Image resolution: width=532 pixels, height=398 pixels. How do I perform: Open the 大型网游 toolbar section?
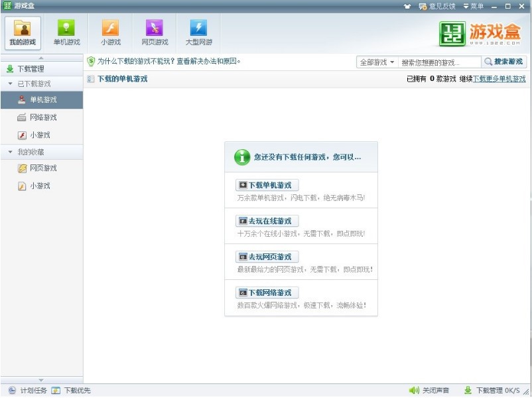pos(198,33)
